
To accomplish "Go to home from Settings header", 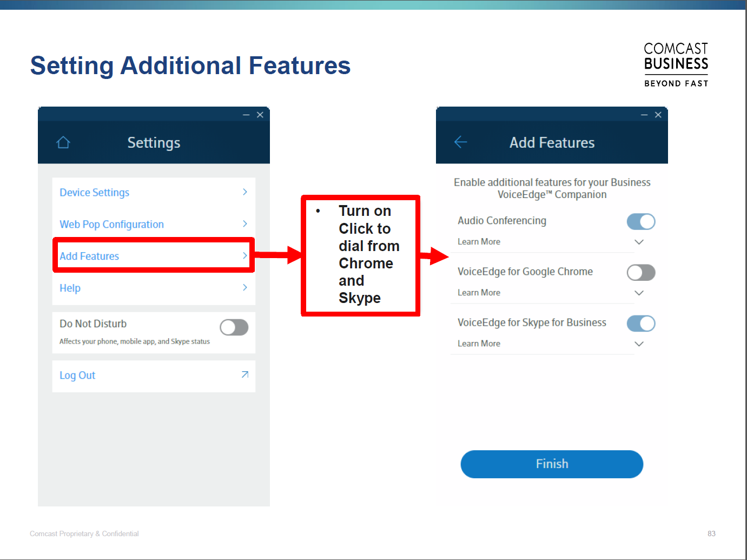I will [x=63, y=142].
